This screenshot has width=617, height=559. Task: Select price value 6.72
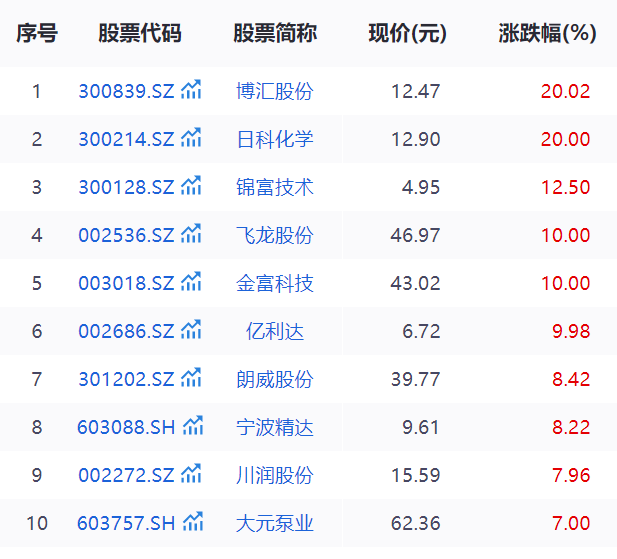tap(421, 331)
